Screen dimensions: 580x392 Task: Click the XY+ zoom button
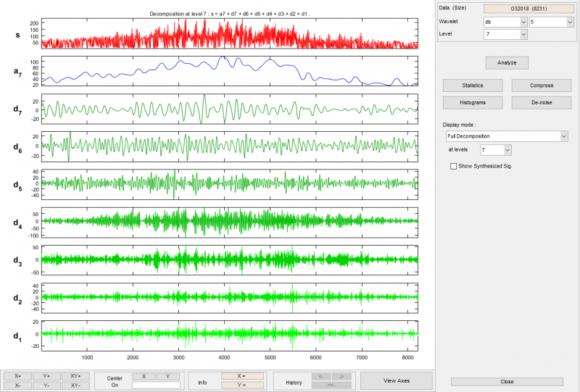(x=75, y=376)
